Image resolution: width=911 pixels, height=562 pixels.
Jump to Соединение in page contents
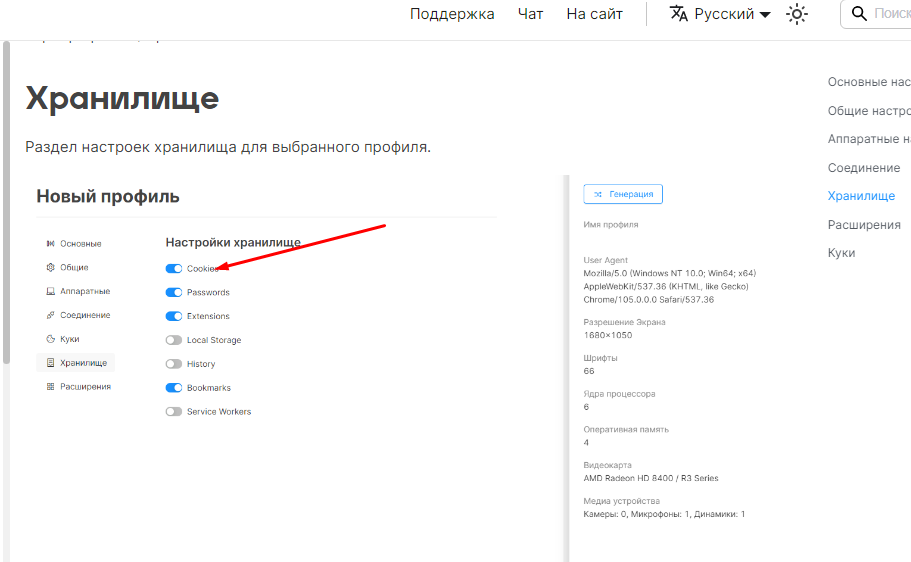(x=864, y=167)
